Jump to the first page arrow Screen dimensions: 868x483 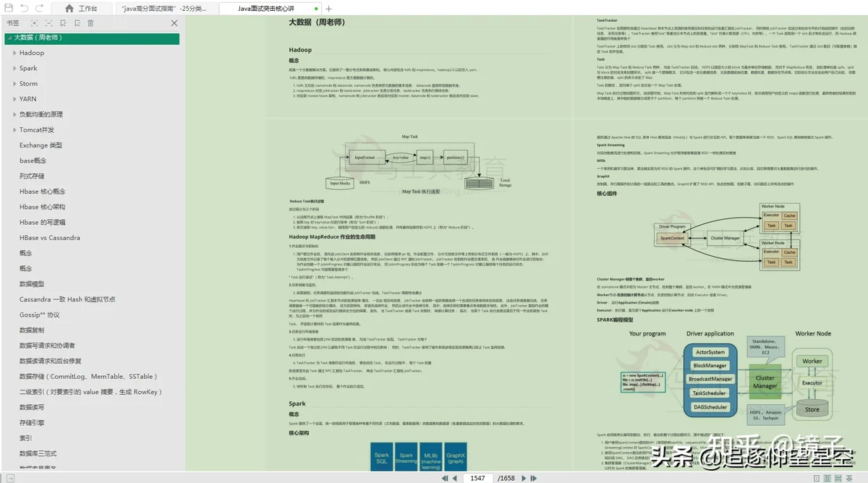point(443,478)
